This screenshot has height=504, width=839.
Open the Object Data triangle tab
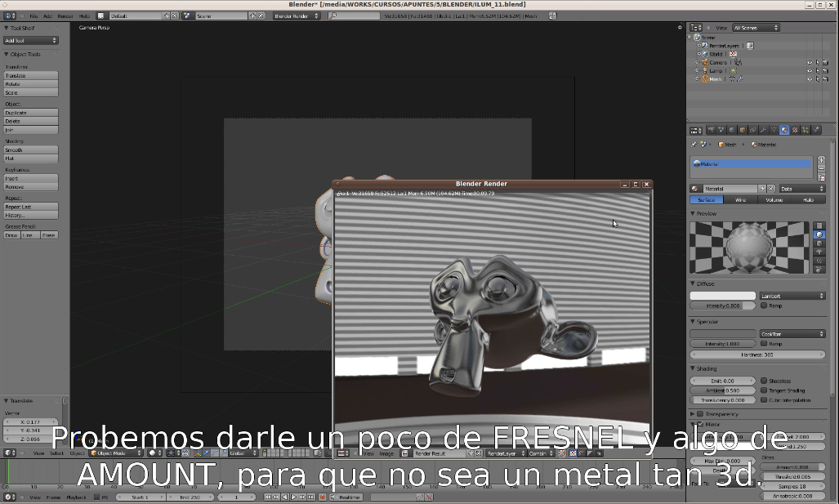[774, 130]
